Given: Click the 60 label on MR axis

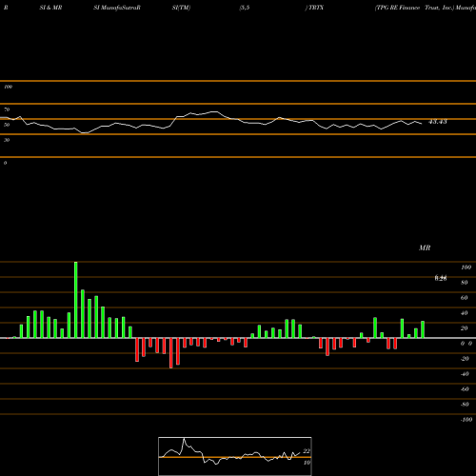Looking at the screenshot, I should (465, 298).
